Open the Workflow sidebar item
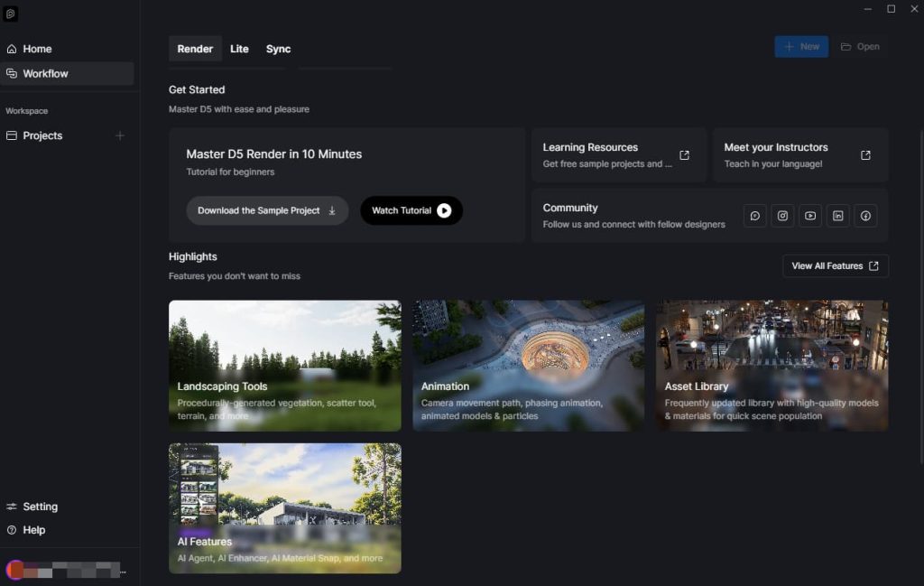The width and height of the screenshot is (924, 586). pyautogui.click(x=67, y=74)
